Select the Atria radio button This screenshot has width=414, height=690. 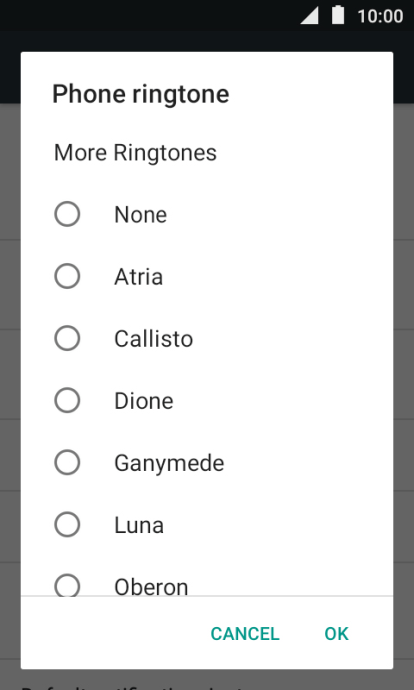[x=67, y=276]
